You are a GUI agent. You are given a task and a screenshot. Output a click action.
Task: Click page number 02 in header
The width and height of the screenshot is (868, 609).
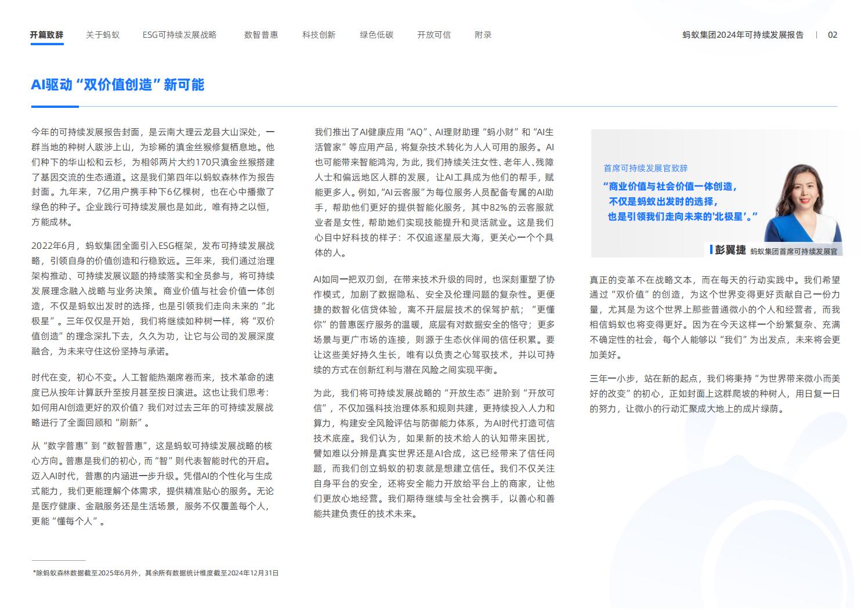[x=833, y=35]
